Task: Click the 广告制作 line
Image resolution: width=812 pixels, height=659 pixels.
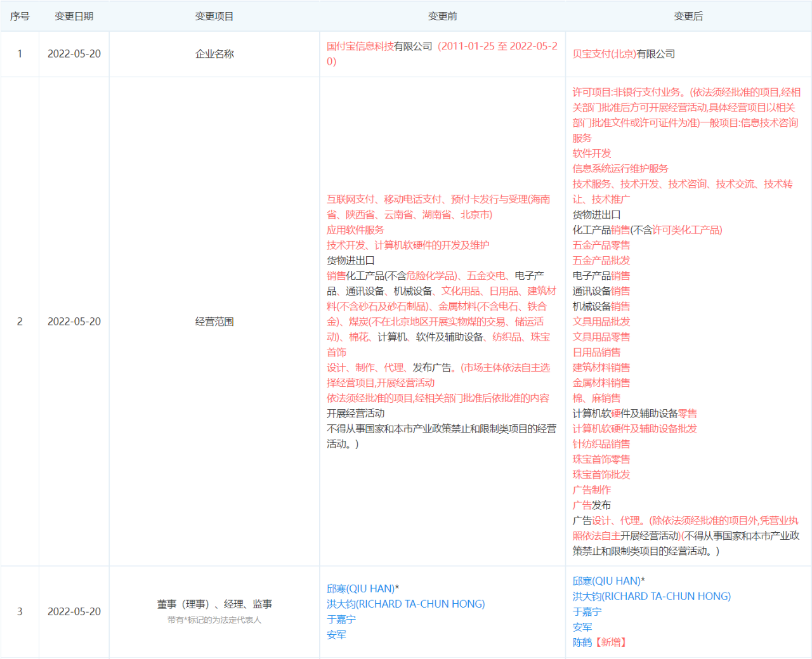Action: click(591, 490)
